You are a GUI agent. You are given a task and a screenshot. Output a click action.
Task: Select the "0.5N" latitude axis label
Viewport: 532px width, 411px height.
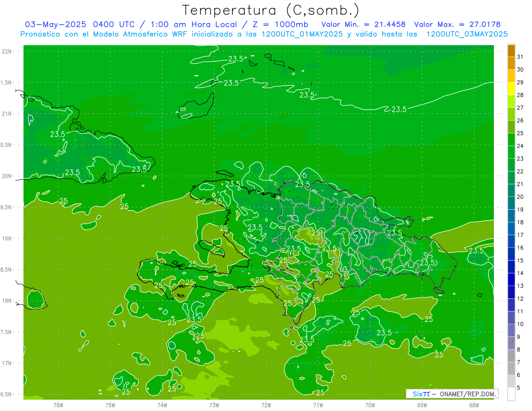pos(7,145)
